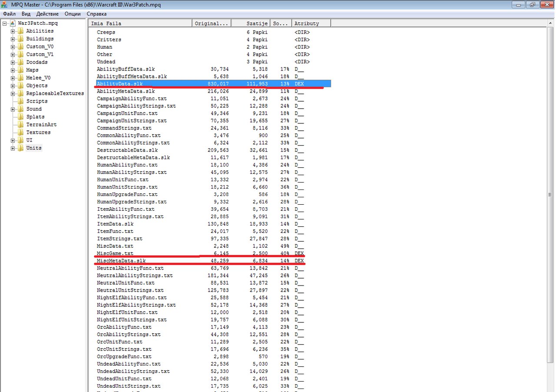Click the Custom_V0 folder icon
This screenshot has height=392, width=556.
(20, 47)
